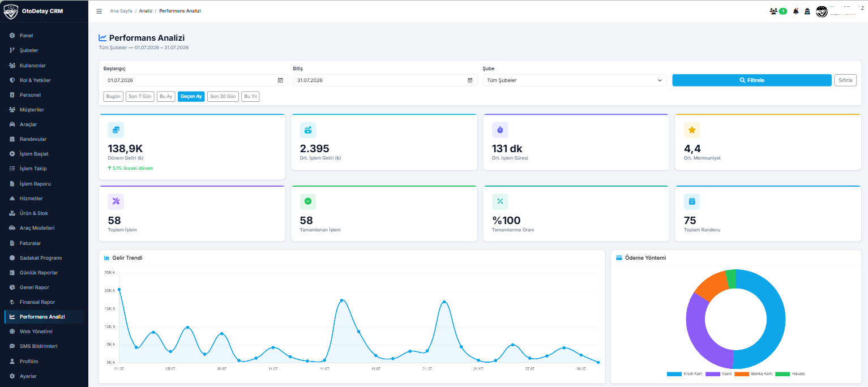This screenshot has width=868, height=387.
Task: Select the Geçen Ay quick range
Action: coord(191,96)
